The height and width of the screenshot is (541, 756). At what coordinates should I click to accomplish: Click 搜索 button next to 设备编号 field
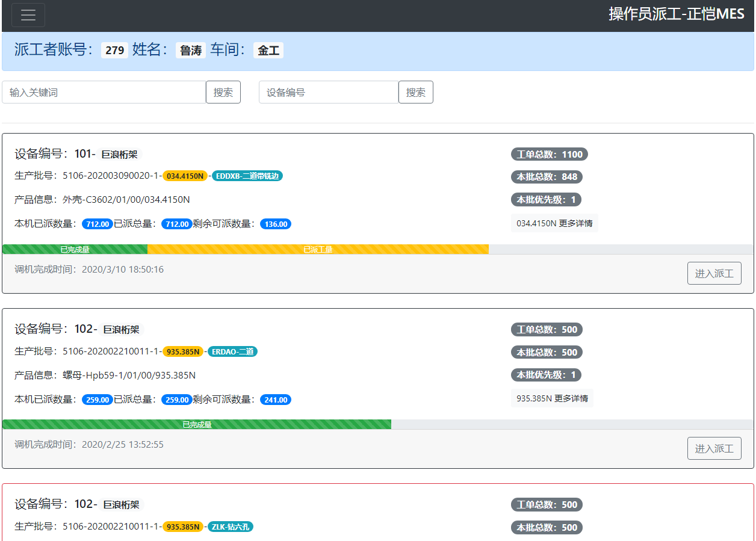(416, 92)
